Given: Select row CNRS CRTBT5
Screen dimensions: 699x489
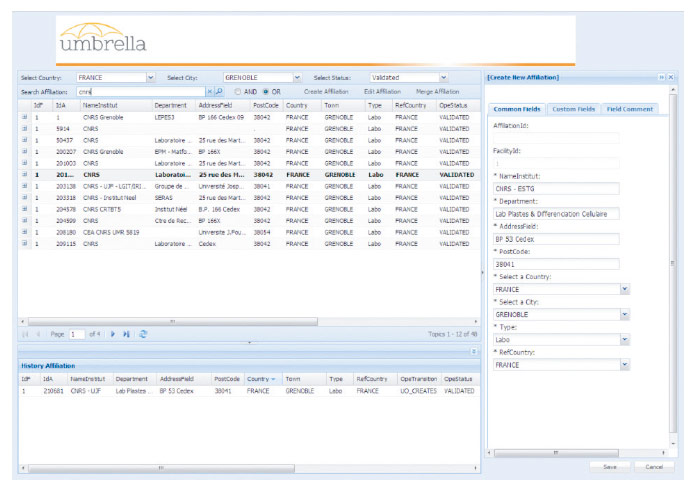Looking at the screenshot, I should coord(249,209).
